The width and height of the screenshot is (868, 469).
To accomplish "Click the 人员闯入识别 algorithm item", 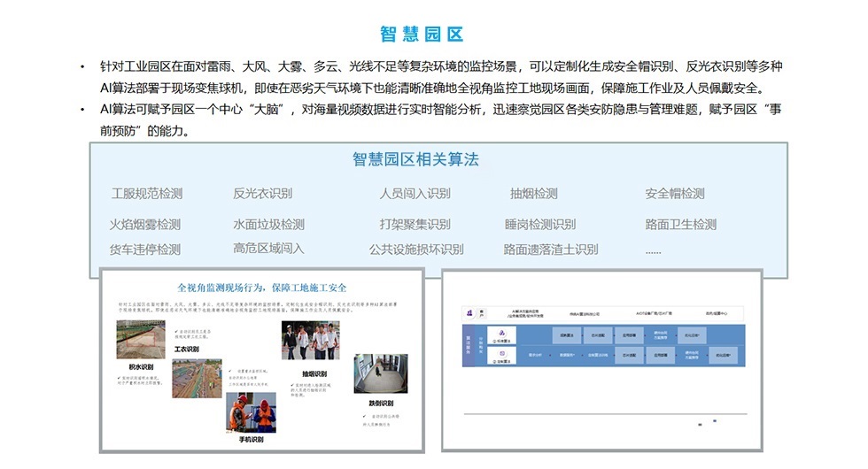I will [x=415, y=193].
